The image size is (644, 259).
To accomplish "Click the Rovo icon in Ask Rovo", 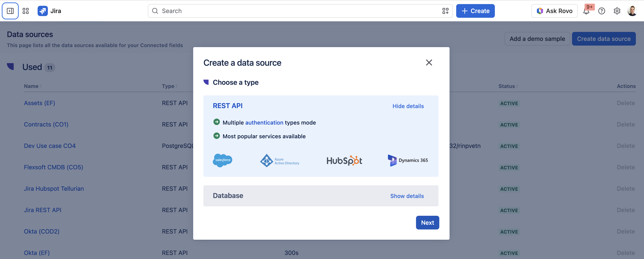I will coord(540,11).
